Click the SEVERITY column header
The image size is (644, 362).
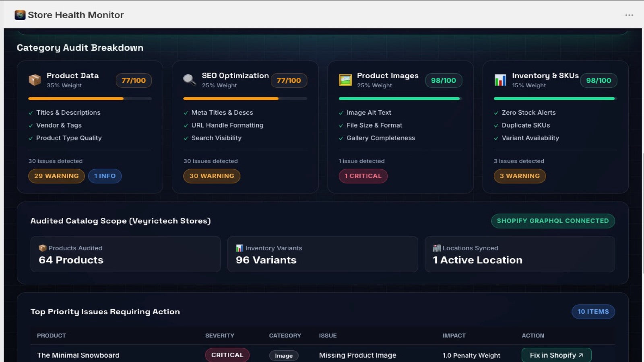pyautogui.click(x=219, y=335)
